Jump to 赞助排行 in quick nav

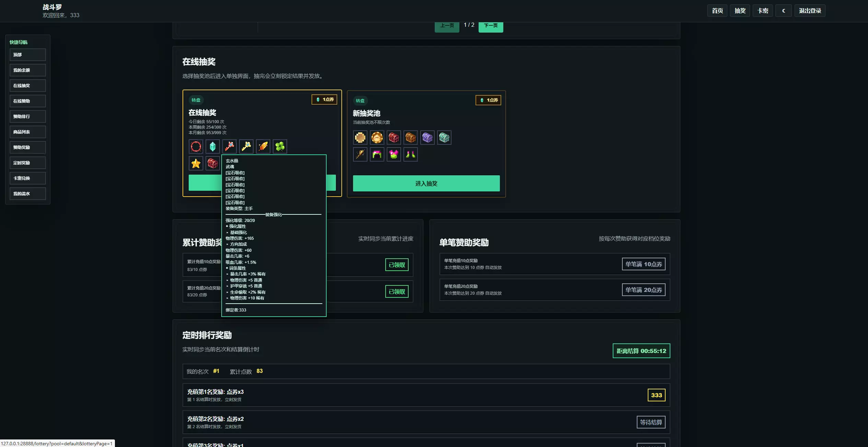point(28,116)
